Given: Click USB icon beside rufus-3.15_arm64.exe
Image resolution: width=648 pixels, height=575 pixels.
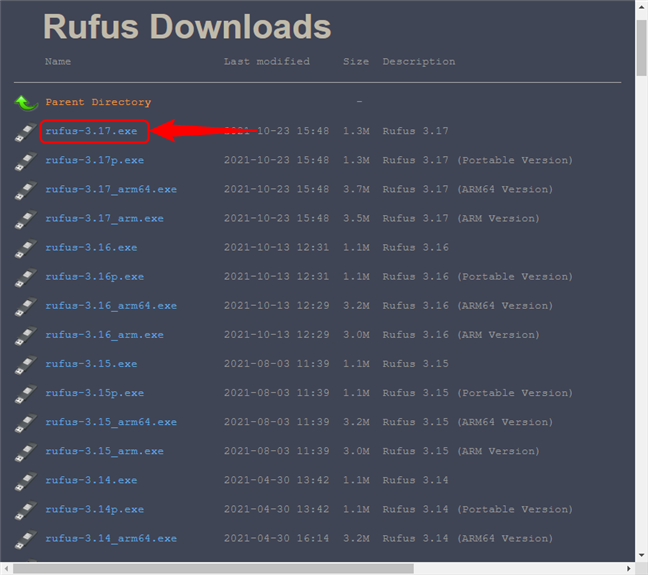Looking at the screenshot, I should click(x=26, y=423).
